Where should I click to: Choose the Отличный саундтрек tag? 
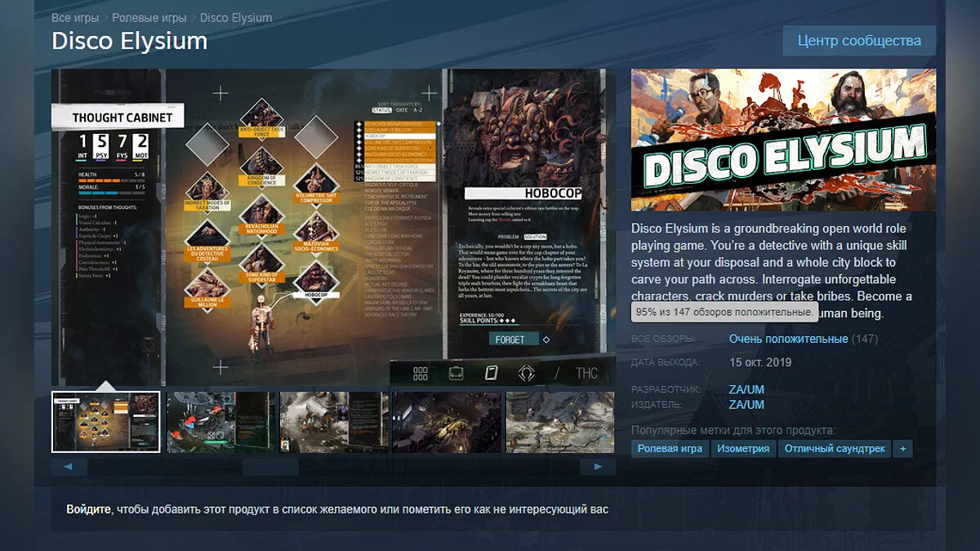pos(835,449)
